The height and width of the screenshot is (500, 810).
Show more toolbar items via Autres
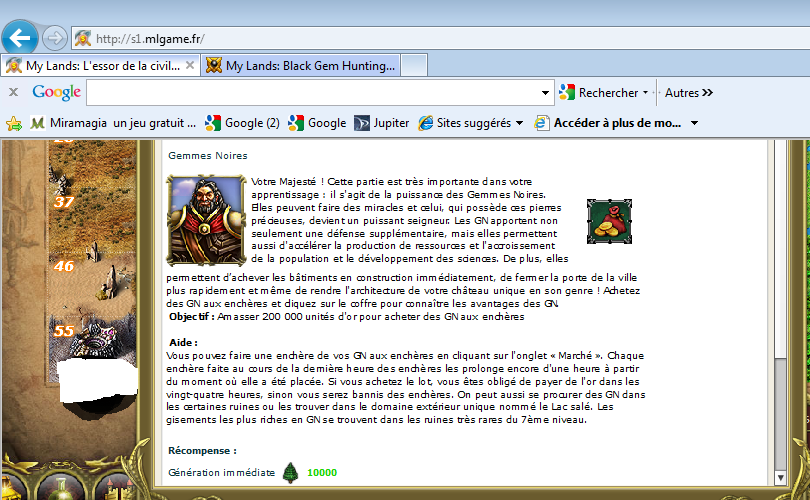689,92
